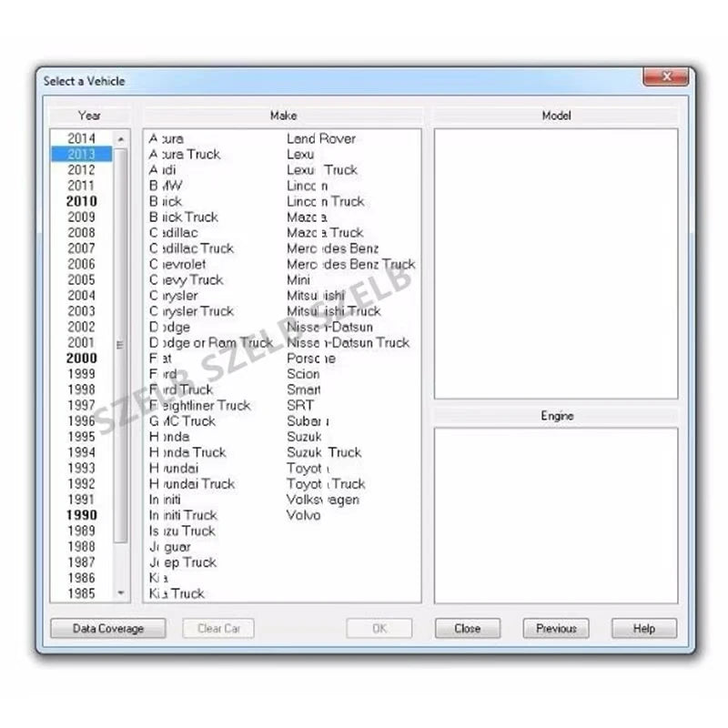Choose year 2012

click(x=81, y=170)
